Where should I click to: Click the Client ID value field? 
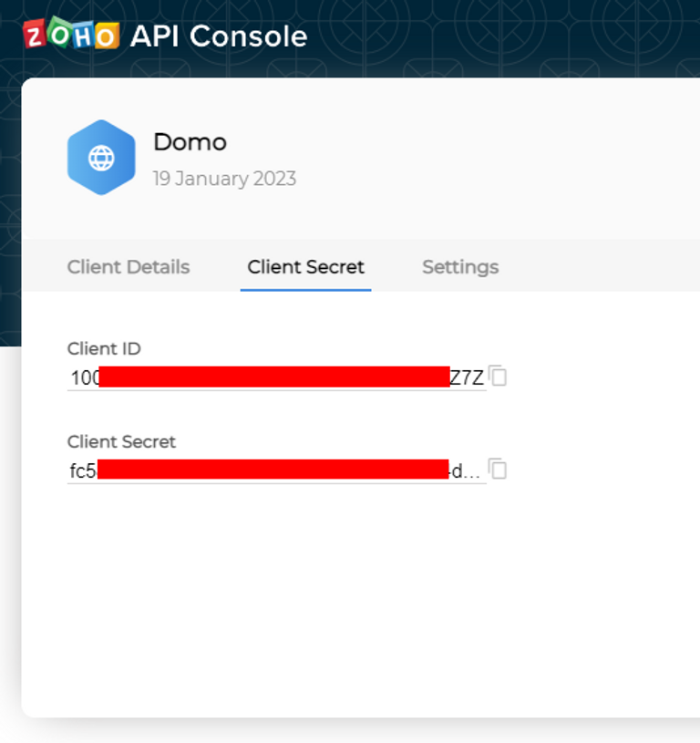(x=277, y=377)
